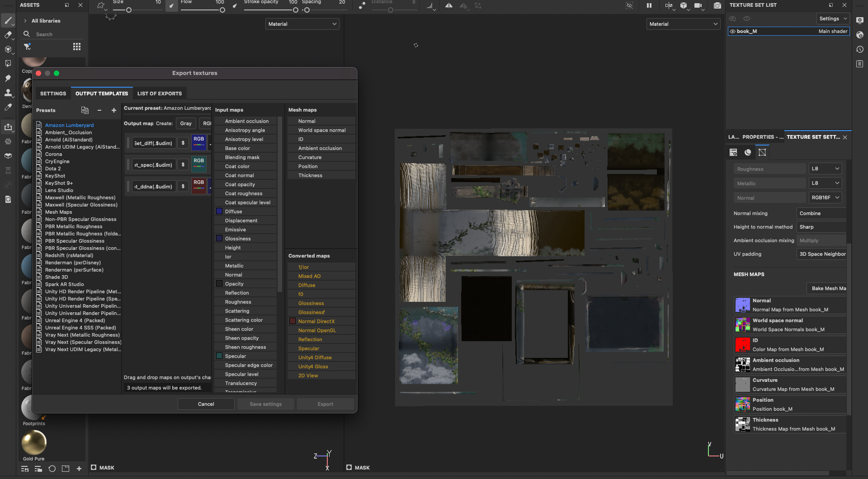Pause rendering with the pause button
This screenshot has height=479, width=868.
click(x=649, y=5)
